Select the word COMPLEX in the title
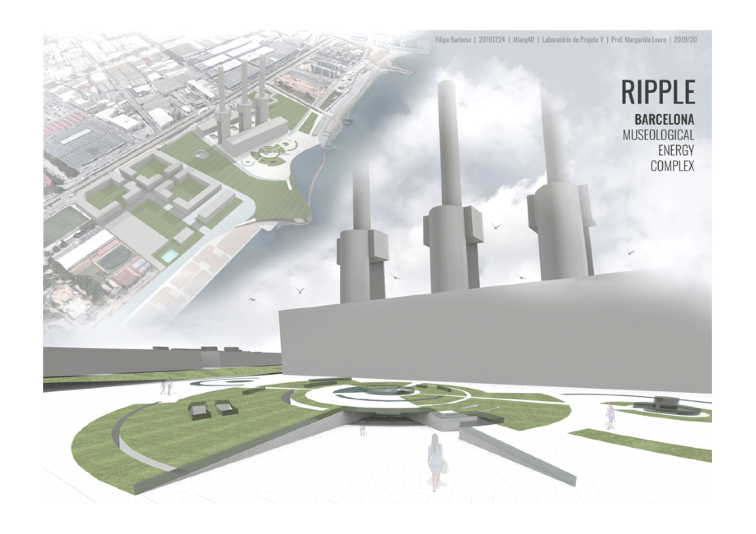Viewport: 756px width, 534px height. pyautogui.click(x=672, y=166)
